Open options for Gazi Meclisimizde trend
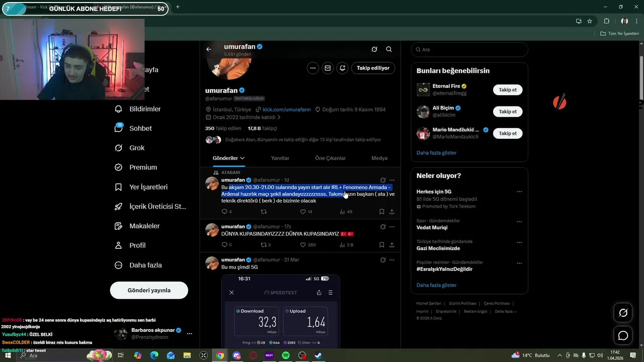Screen dimensions: 644x362 519,242
